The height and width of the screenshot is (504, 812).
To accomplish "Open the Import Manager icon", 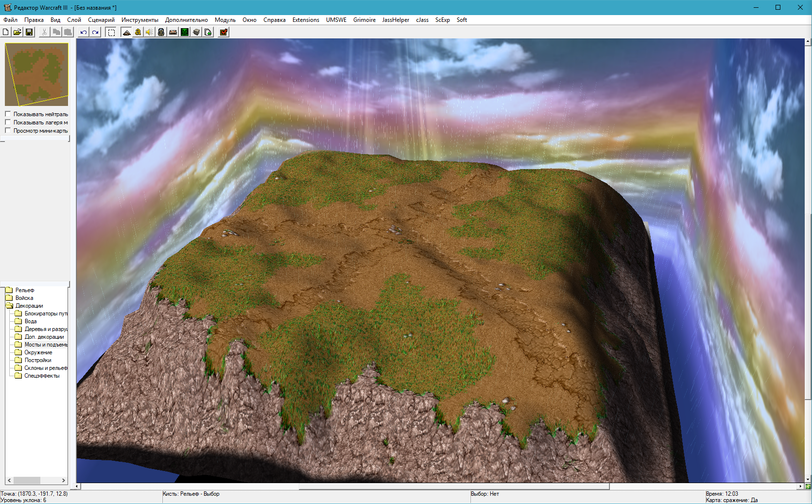I will (208, 32).
